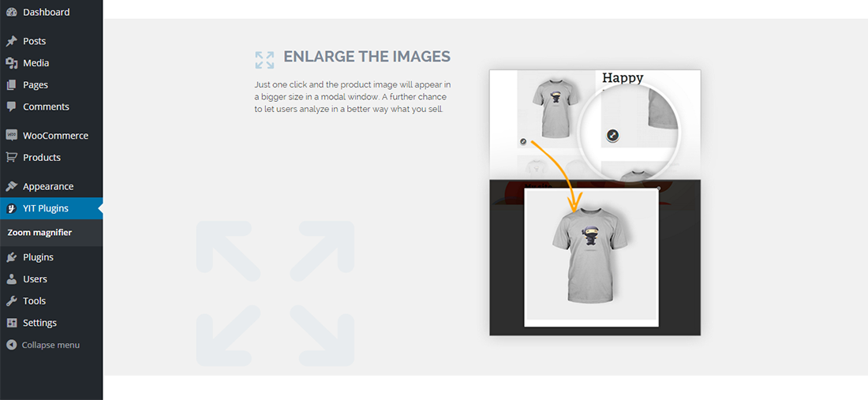Click the Users person icon
This screenshot has height=400, width=868.
click(11, 279)
